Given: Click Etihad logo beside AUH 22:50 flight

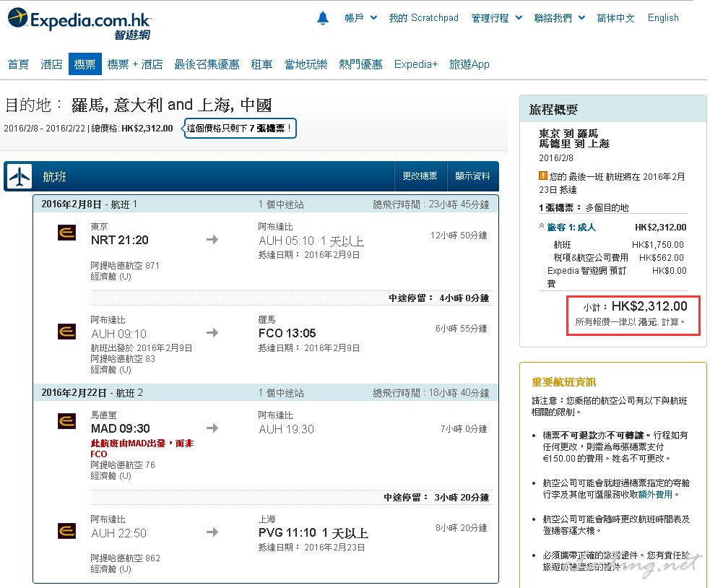Looking at the screenshot, I should 66,530.
